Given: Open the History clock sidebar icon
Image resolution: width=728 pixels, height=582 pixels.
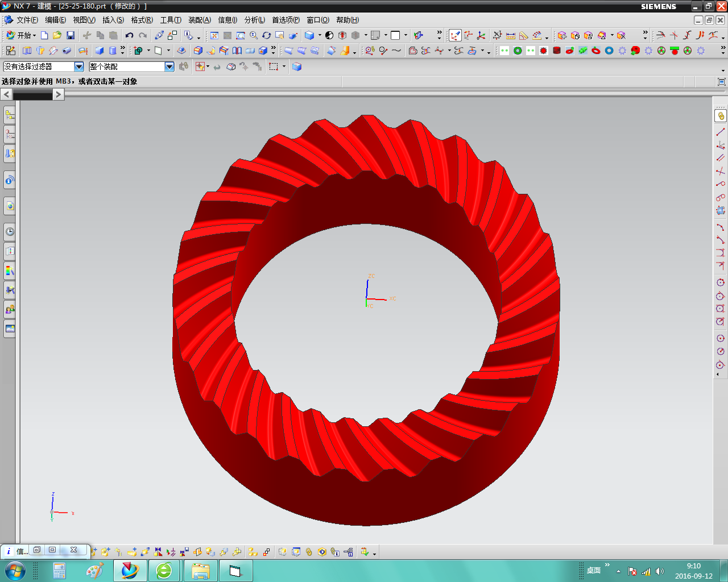Looking at the screenshot, I should click(x=10, y=231).
